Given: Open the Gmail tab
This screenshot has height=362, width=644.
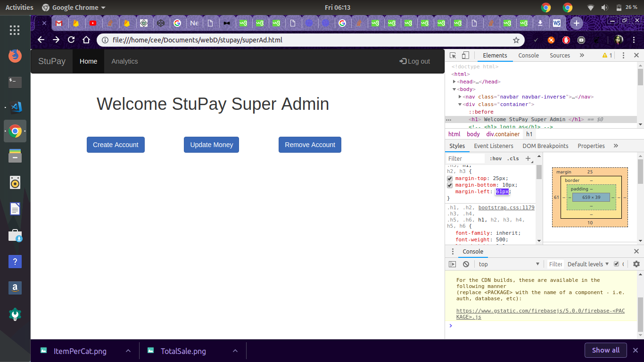Looking at the screenshot, I should click(58, 23).
